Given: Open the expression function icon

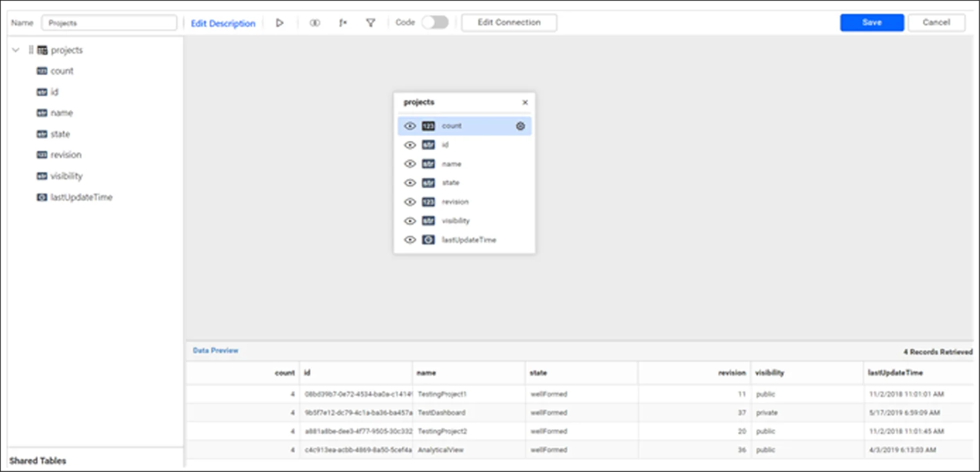Looking at the screenshot, I should pyautogui.click(x=343, y=23).
